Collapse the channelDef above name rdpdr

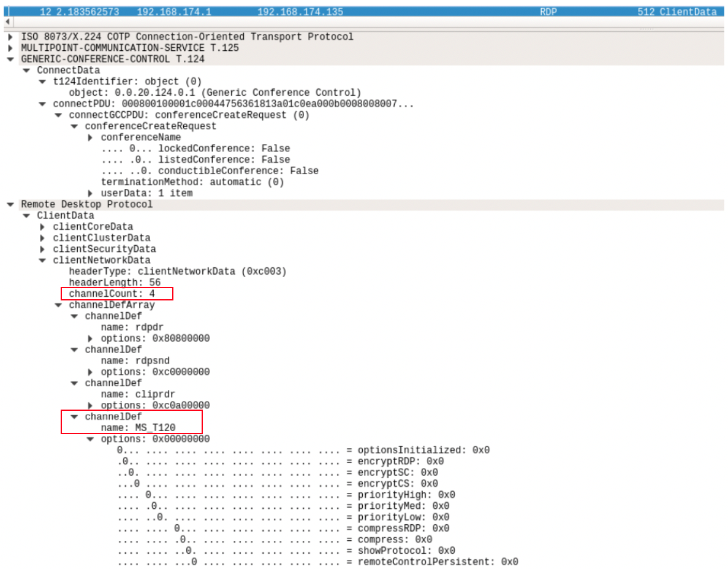pyautogui.click(x=74, y=316)
